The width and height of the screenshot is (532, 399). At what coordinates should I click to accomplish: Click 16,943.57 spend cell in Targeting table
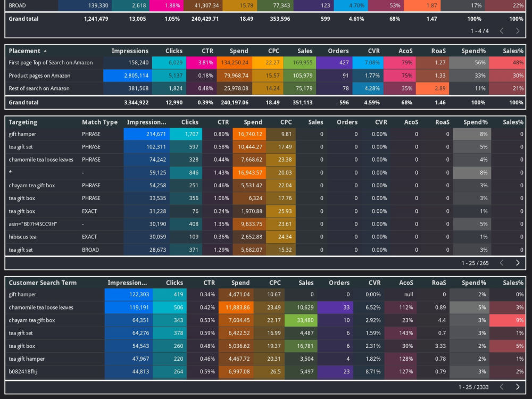point(250,172)
